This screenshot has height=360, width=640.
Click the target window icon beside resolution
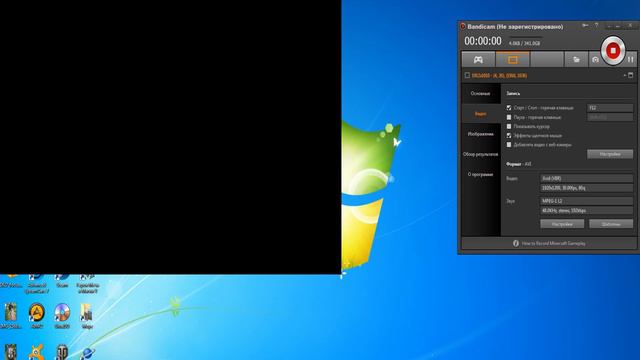467,75
